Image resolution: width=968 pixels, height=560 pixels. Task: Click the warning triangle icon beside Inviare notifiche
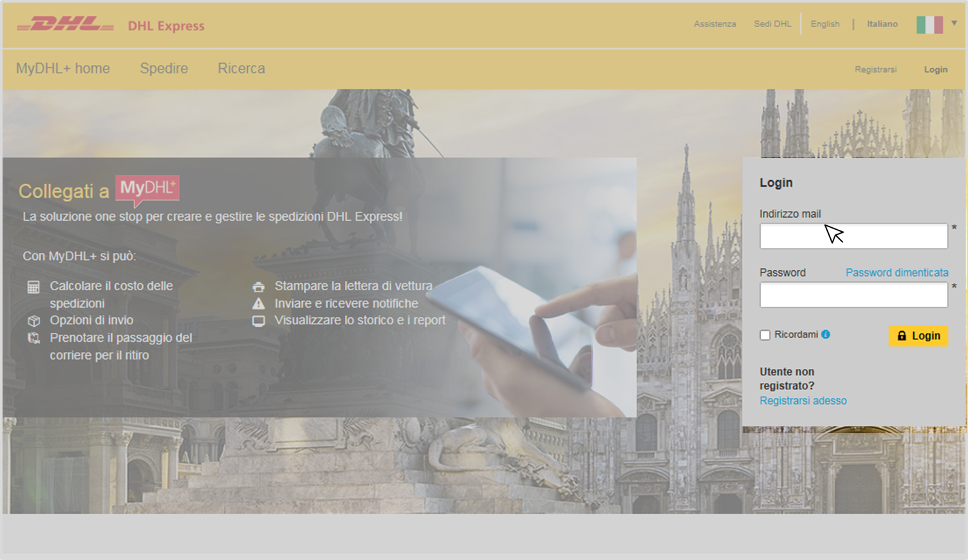258,304
